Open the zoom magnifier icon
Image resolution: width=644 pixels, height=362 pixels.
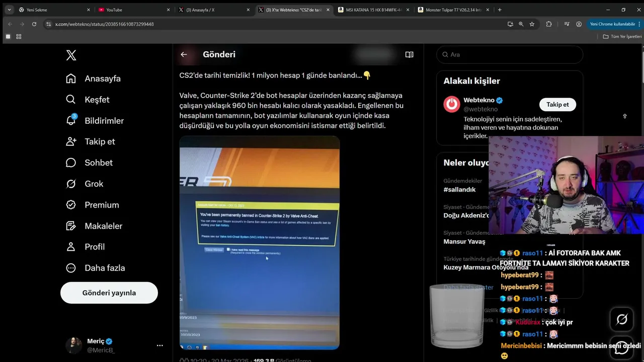coord(521,24)
